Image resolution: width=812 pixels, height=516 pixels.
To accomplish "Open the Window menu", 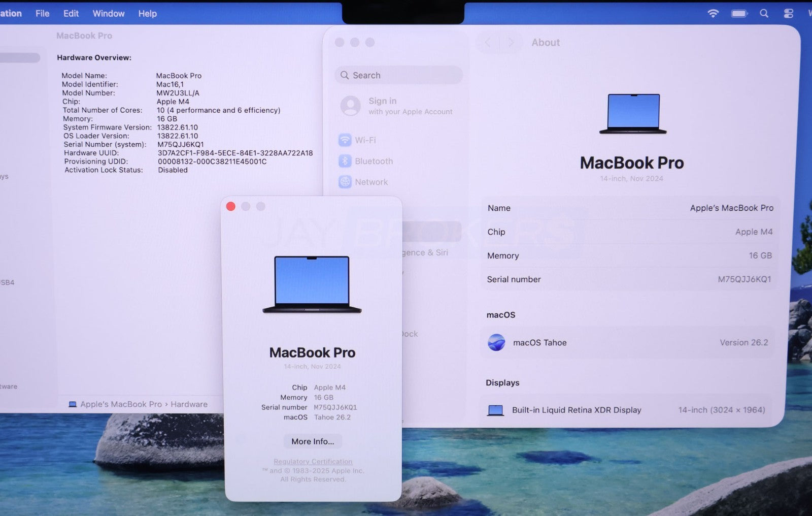I will [109, 14].
